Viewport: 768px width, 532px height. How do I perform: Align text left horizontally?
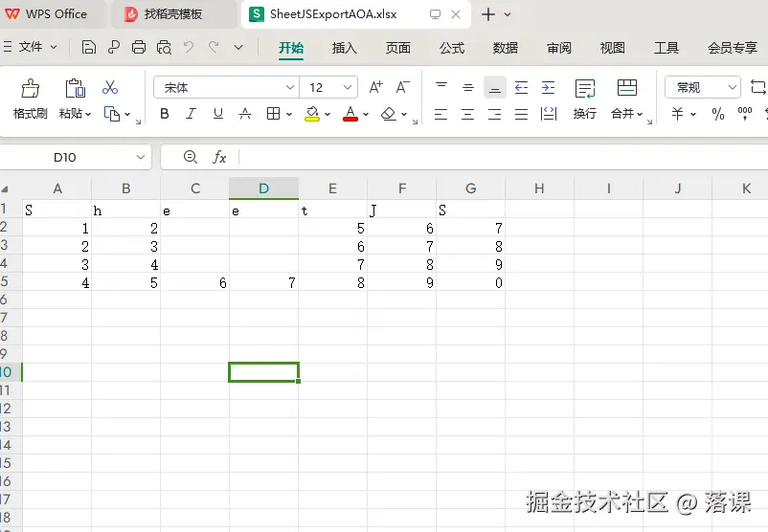coord(440,115)
